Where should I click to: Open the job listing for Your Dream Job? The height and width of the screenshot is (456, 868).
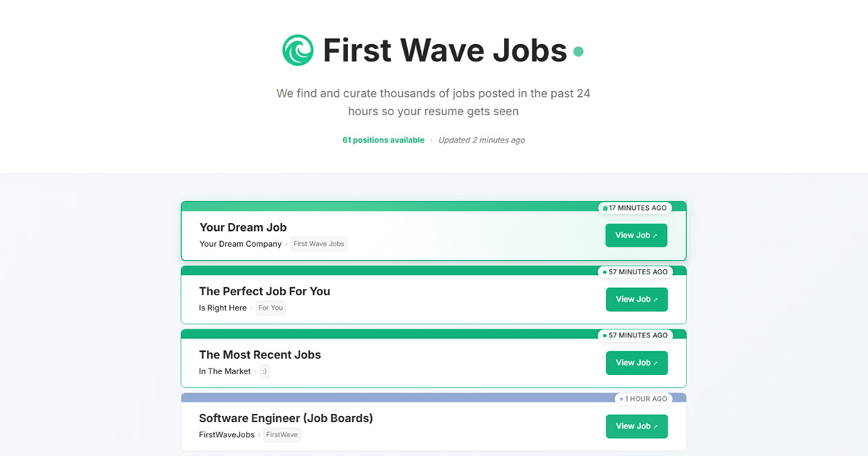pos(636,235)
